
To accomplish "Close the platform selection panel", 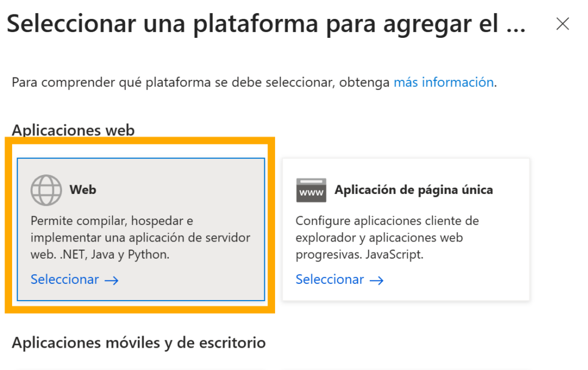I will point(562,24).
